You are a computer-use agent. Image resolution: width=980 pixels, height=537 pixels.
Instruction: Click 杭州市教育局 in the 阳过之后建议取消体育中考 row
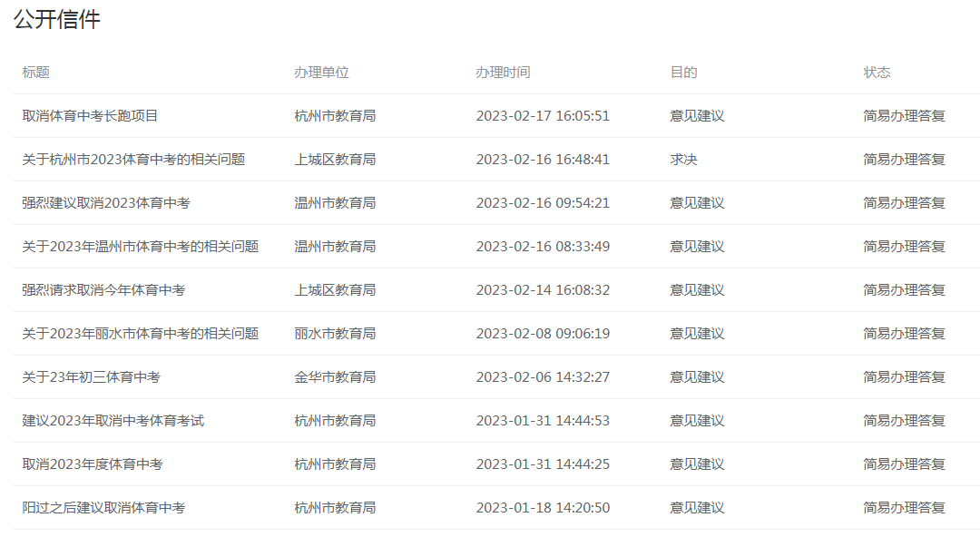click(x=335, y=508)
